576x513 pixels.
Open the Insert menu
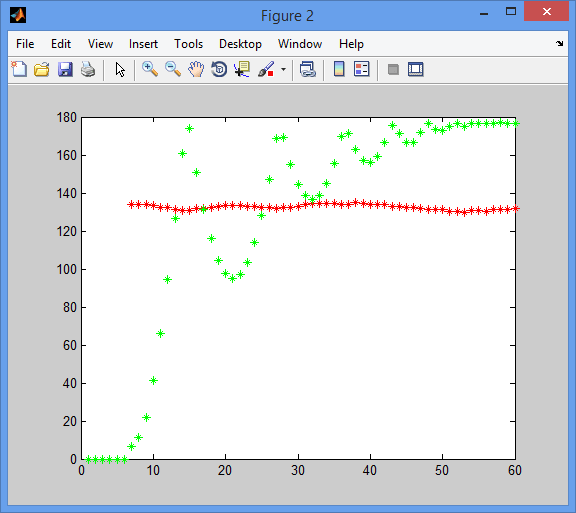[143, 44]
